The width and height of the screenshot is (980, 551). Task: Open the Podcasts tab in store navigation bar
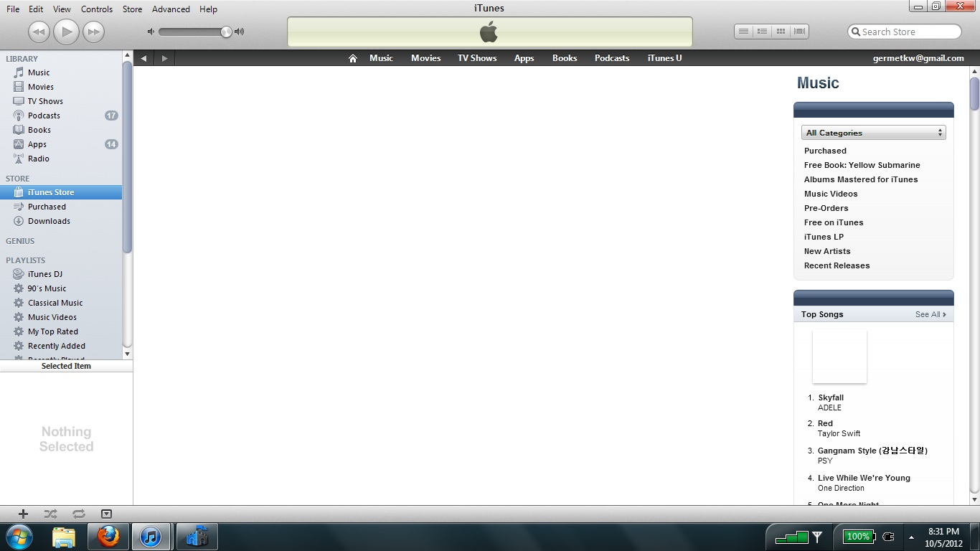[612, 58]
